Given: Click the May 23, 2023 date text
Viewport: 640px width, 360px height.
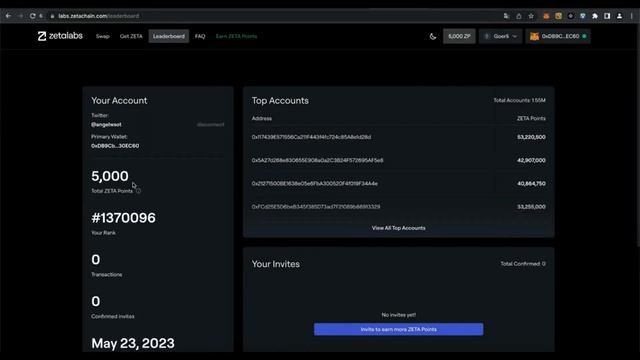Looking at the screenshot, I should click(133, 343).
